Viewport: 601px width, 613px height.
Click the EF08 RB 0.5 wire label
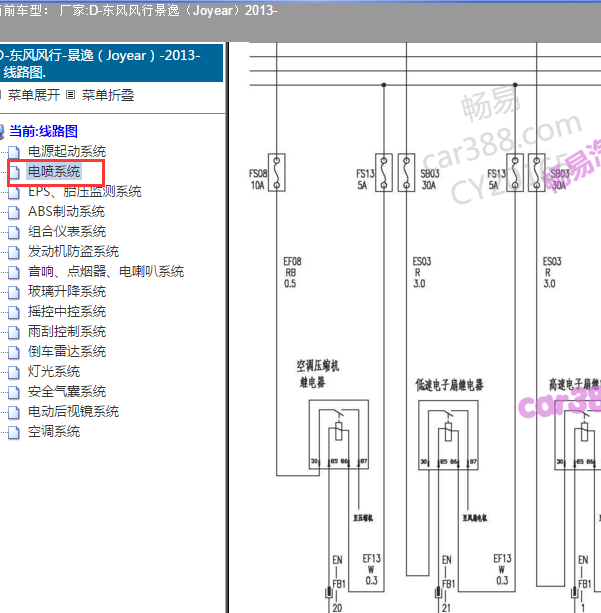[x=292, y=272]
